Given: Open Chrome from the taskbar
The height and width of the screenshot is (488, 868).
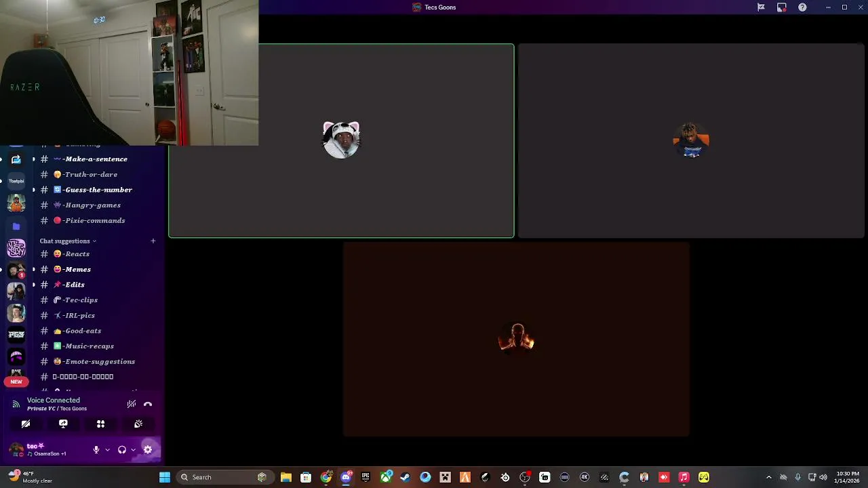Looking at the screenshot, I should pyautogui.click(x=326, y=477).
